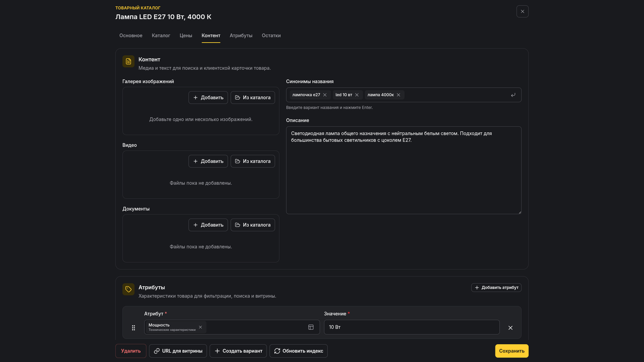Image resolution: width=644 pixels, height=362 pixels.
Task: Switch to the Основное tab
Action: (x=131, y=35)
